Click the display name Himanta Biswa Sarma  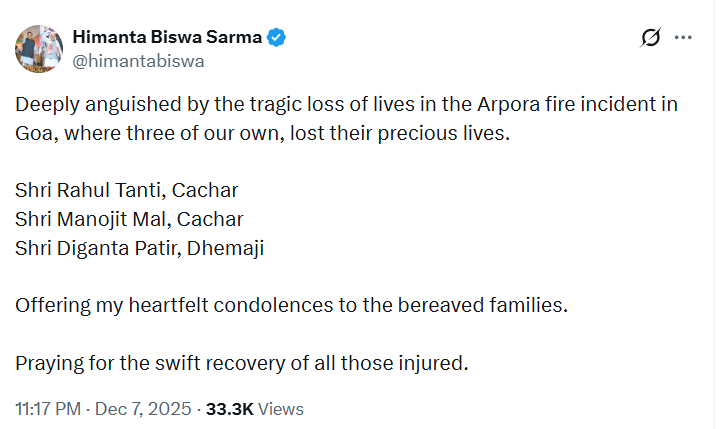tap(167, 38)
